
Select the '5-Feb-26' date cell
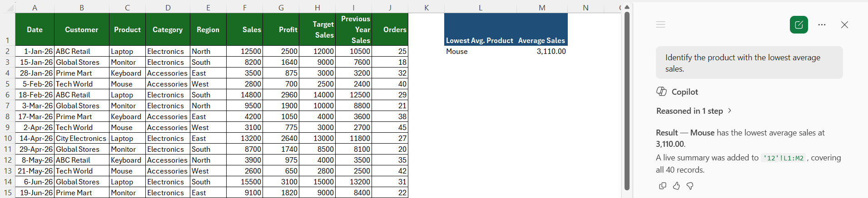click(35, 84)
